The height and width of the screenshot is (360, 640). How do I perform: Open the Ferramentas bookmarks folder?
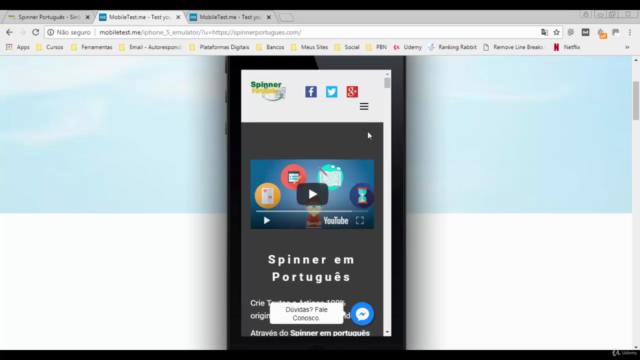click(92, 47)
